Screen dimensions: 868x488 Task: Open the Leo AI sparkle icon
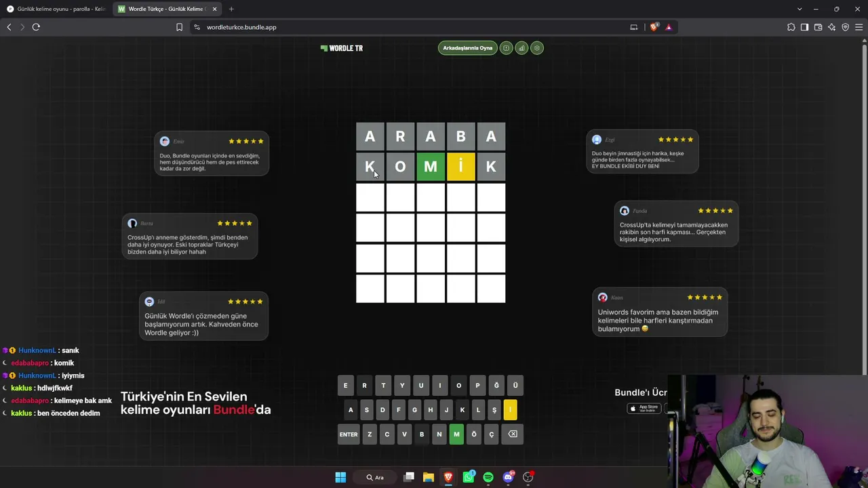pyautogui.click(x=831, y=27)
